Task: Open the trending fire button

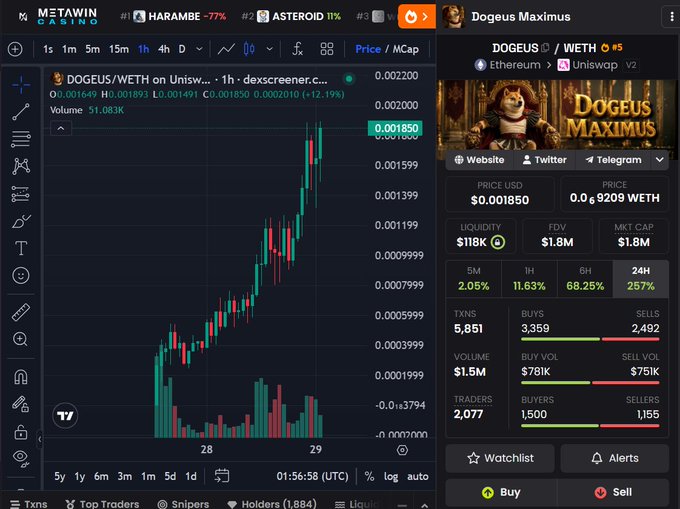Action: coord(417,16)
